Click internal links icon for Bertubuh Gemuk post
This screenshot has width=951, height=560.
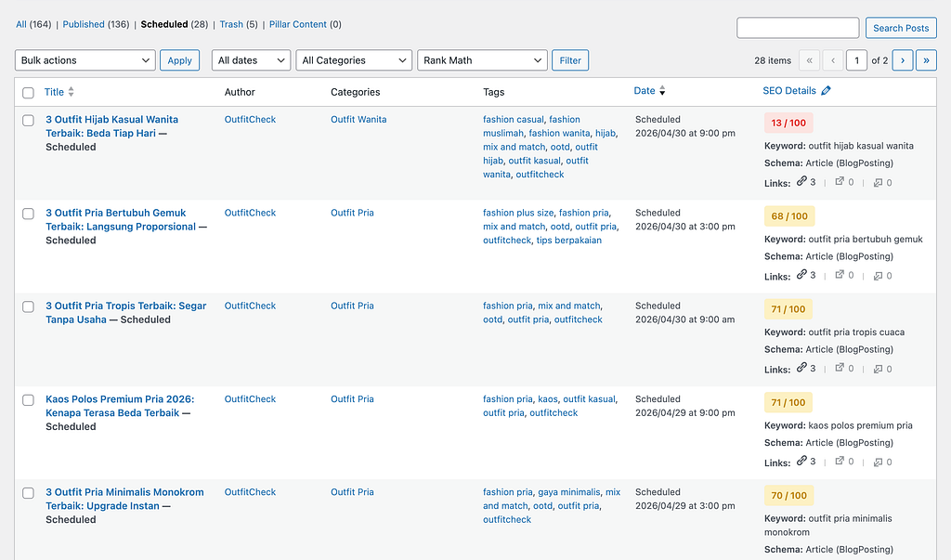pos(801,274)
